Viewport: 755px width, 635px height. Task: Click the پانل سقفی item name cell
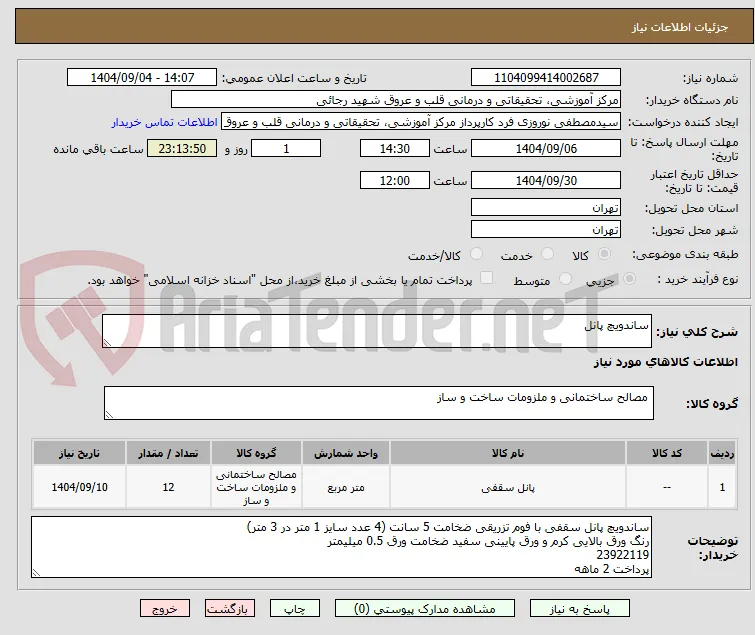click(508, 487)
